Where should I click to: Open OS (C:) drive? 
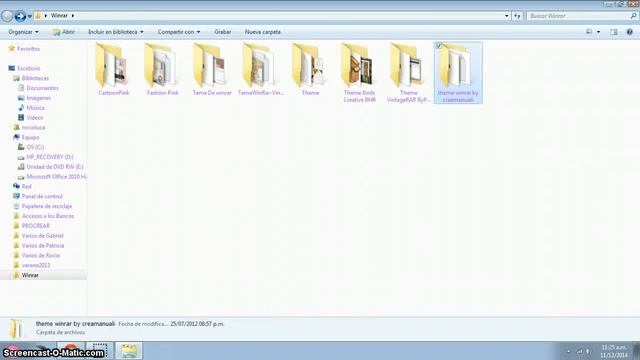pos(35,147)
